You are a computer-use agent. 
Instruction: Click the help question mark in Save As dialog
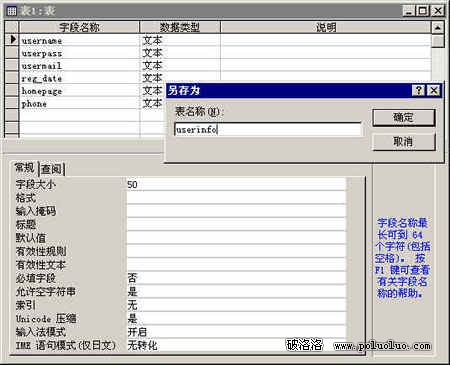419,90
